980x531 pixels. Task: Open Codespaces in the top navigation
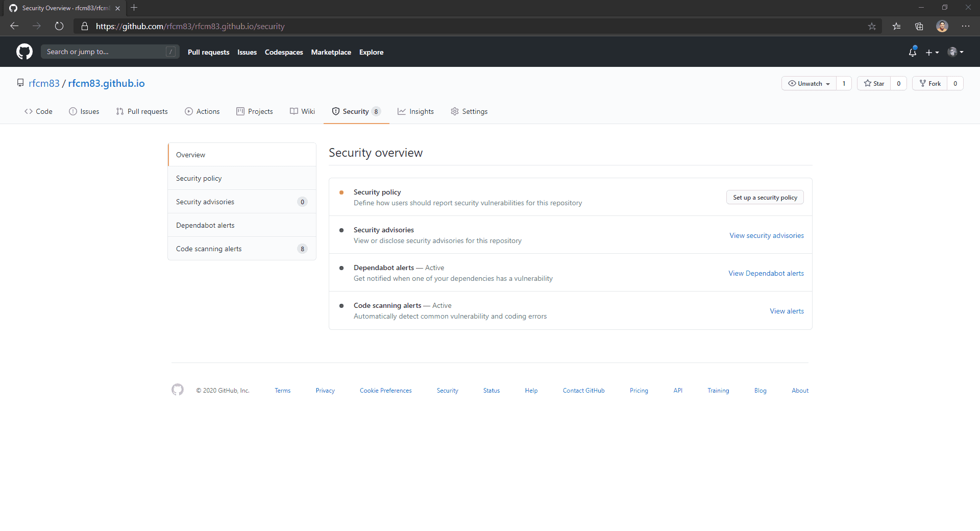point(284,52)
